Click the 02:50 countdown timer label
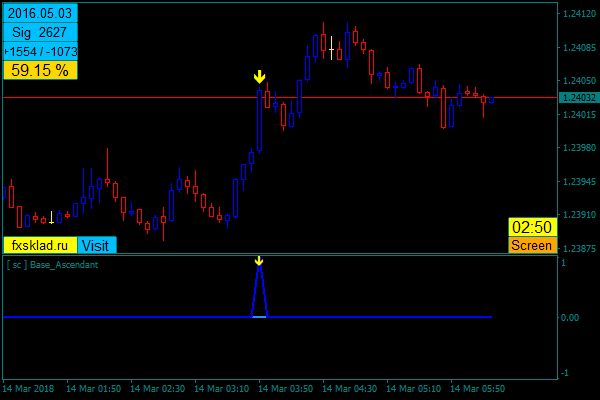 tap(531, 227)
